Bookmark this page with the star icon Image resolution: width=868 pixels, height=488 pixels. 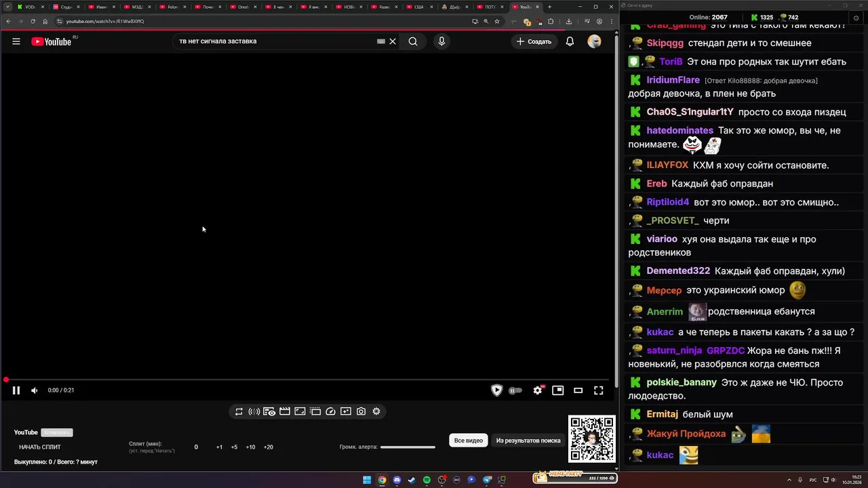(496, 21)
